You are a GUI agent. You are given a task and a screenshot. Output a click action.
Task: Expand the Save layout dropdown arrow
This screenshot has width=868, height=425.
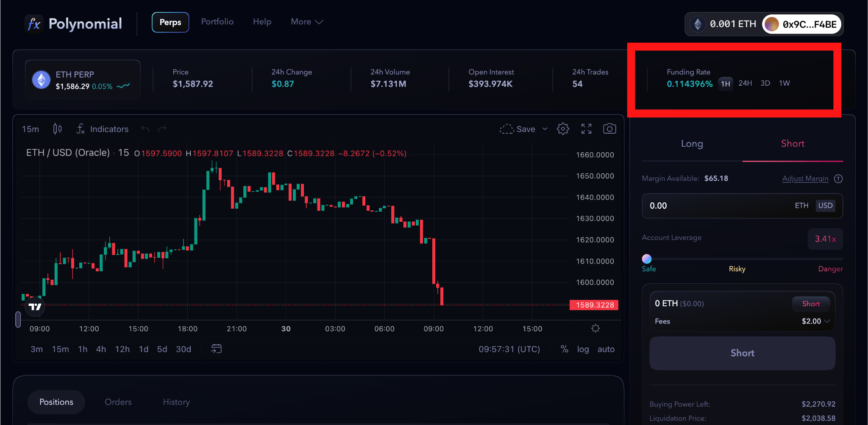[545, 129]
